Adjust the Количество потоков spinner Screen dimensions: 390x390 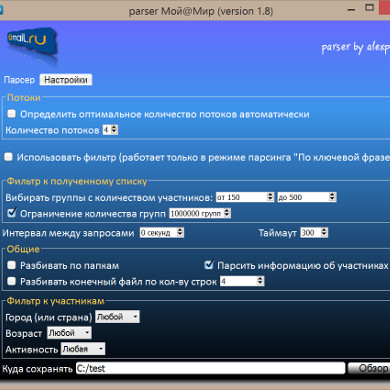[114, 130]
